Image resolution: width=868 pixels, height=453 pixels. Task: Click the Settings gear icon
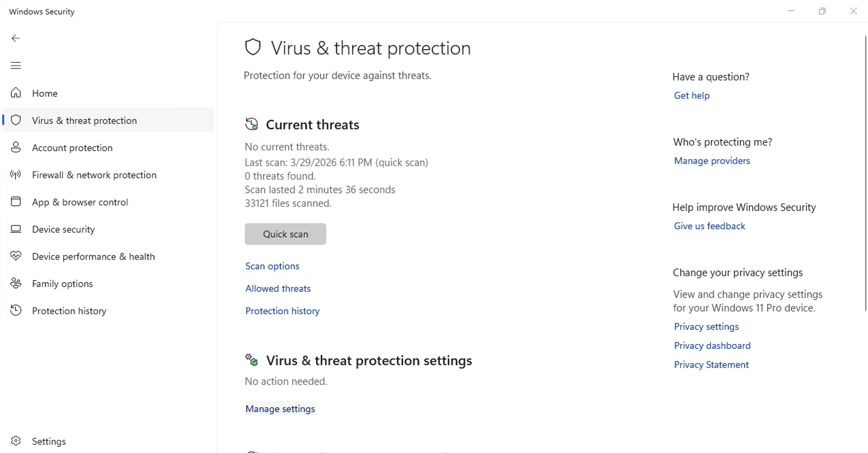tap(16, 441)
